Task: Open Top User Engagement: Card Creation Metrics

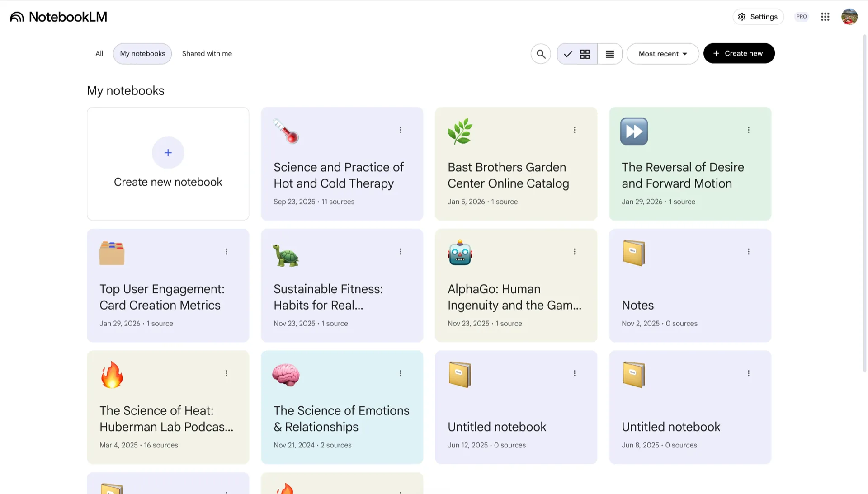Action: point(162,297)
